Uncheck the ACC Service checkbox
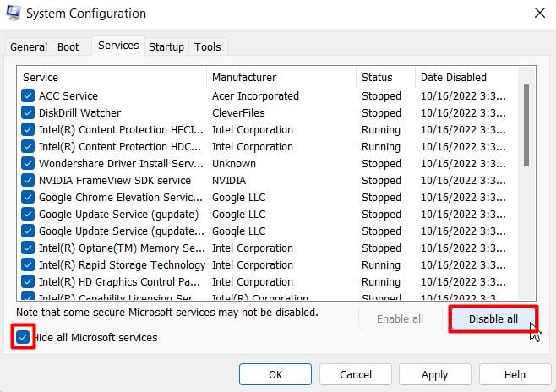The image size is (556, 392). pos(28,96)
